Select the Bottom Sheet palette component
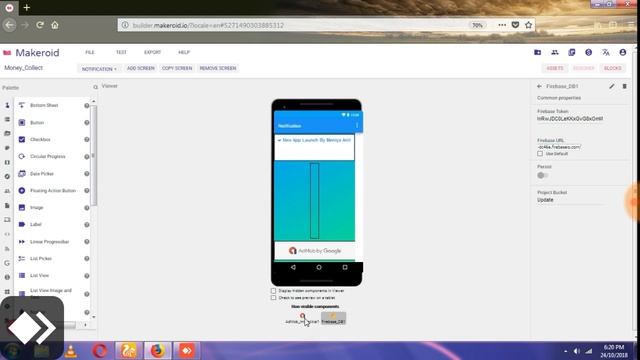This screenshot has width=640, height=360. [x=44, y=105]
